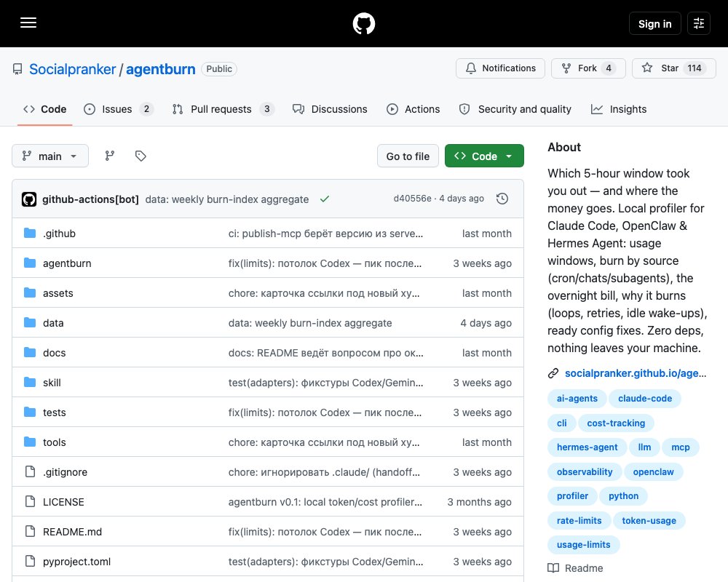
Task: View the commit status check mark
Action: click(325, 199)
